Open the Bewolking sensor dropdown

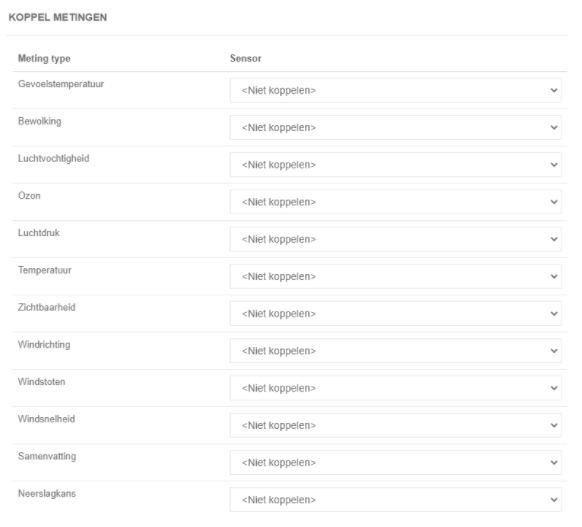coord(396,127)
